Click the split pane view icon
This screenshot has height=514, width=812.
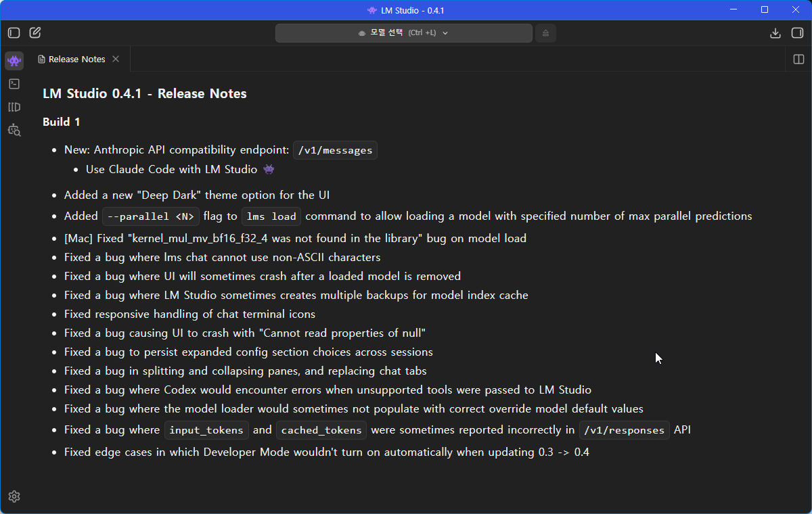[x=798, y=60]
